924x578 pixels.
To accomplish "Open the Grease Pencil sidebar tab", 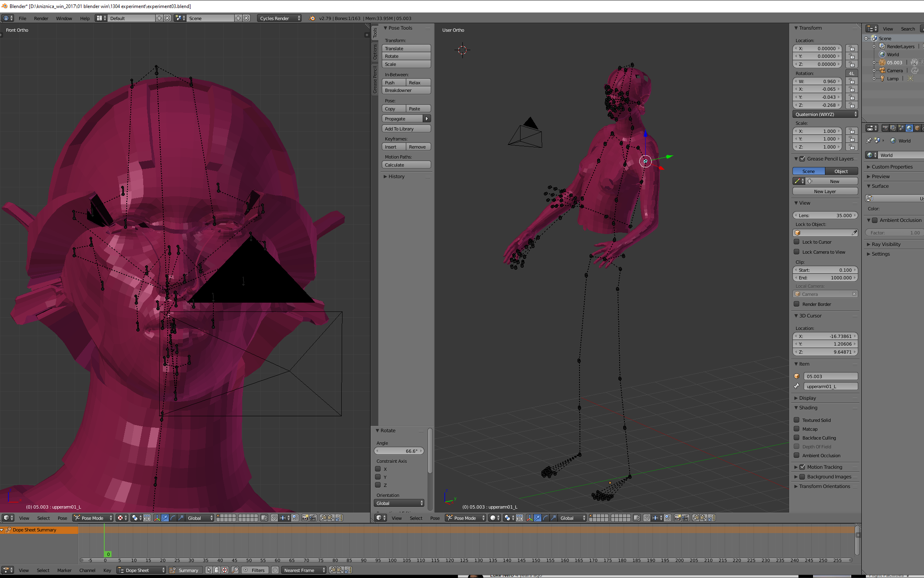I will (x=375, y=80).
